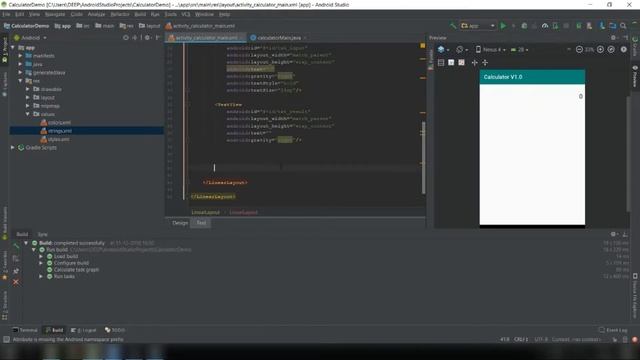Open the Event Log
This screenshot has width=640, height=360.
tap(613, 330)
